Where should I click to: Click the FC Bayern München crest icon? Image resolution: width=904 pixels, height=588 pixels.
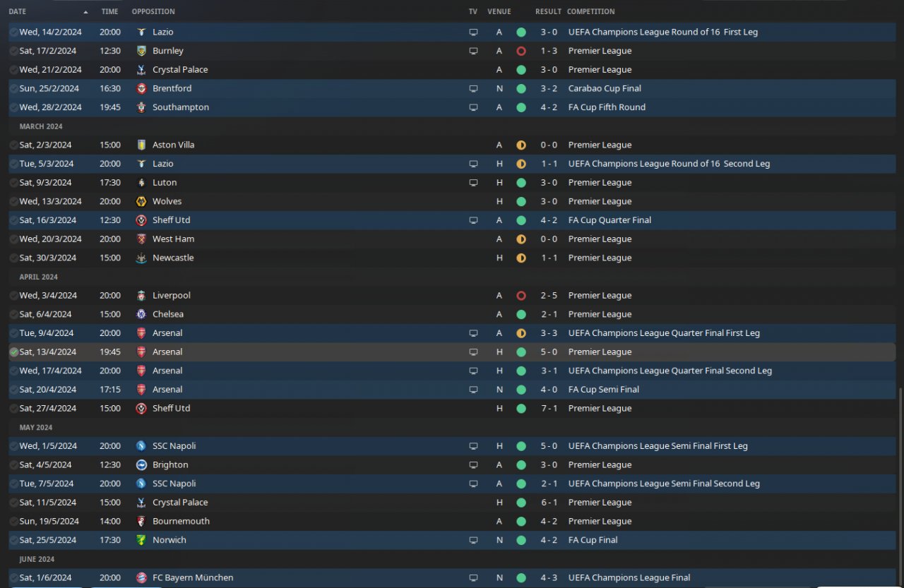coord(141,577)
